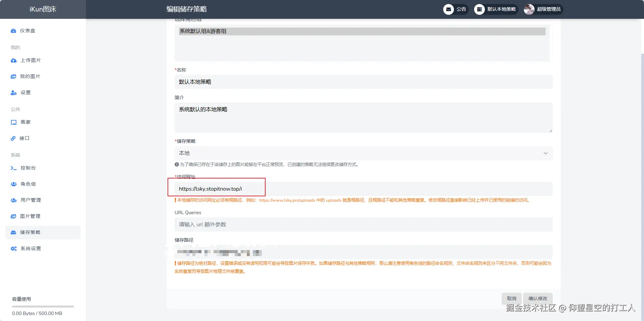The width and height of the screenshot is (644, 321).
Task: Navigate to 控制台 console
Action: [43, 168]
